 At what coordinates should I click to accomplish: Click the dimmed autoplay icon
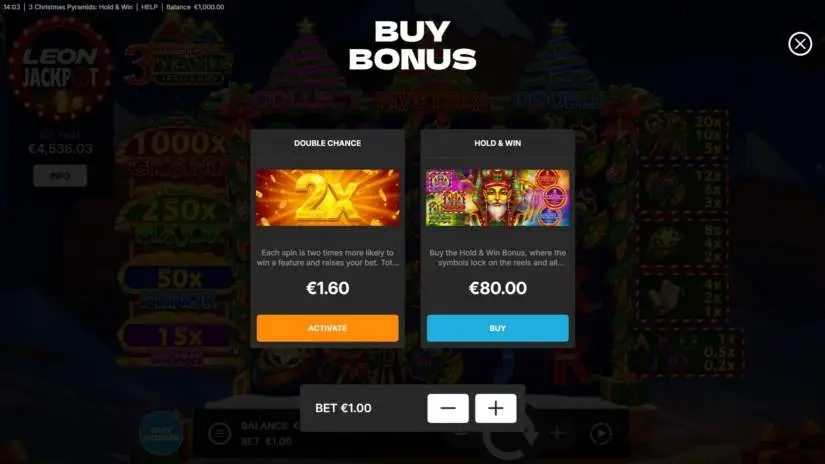(600, 433)
